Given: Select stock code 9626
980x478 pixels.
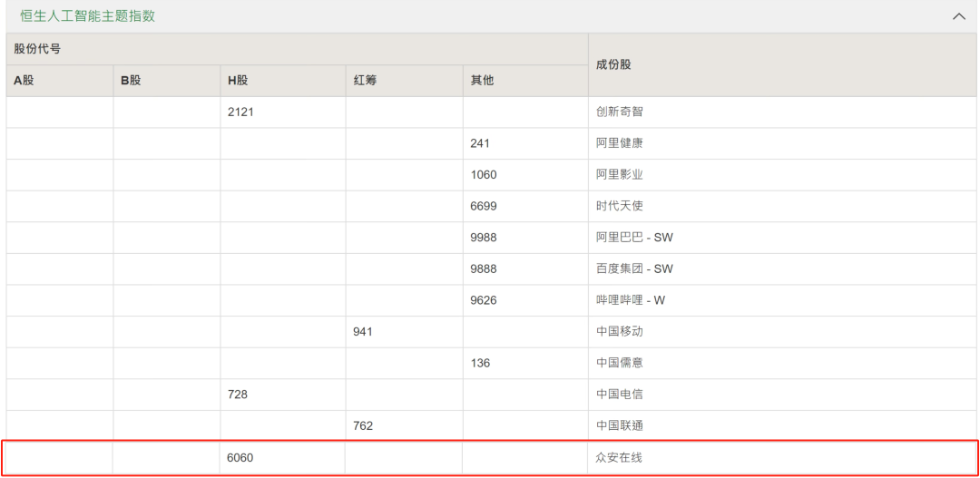Looking at the screenshot, I should point(483,300).
